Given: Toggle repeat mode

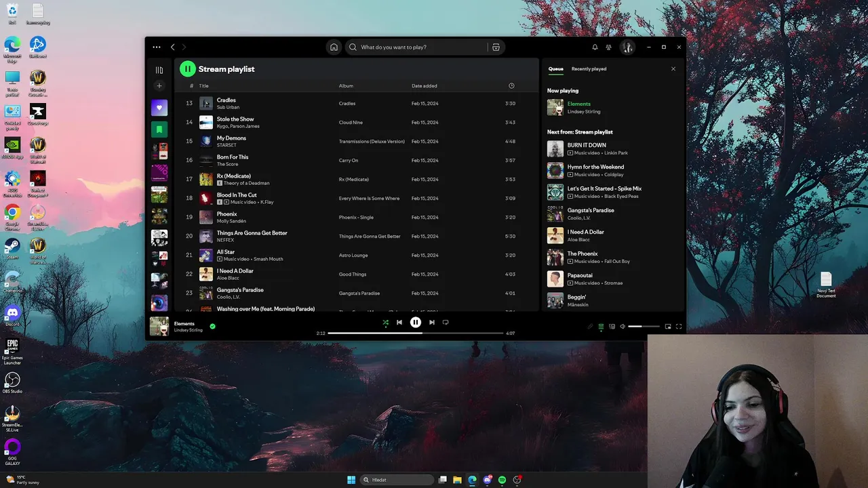Looking at the screenshot, I should pyautogui.click(x=446, y=323).
